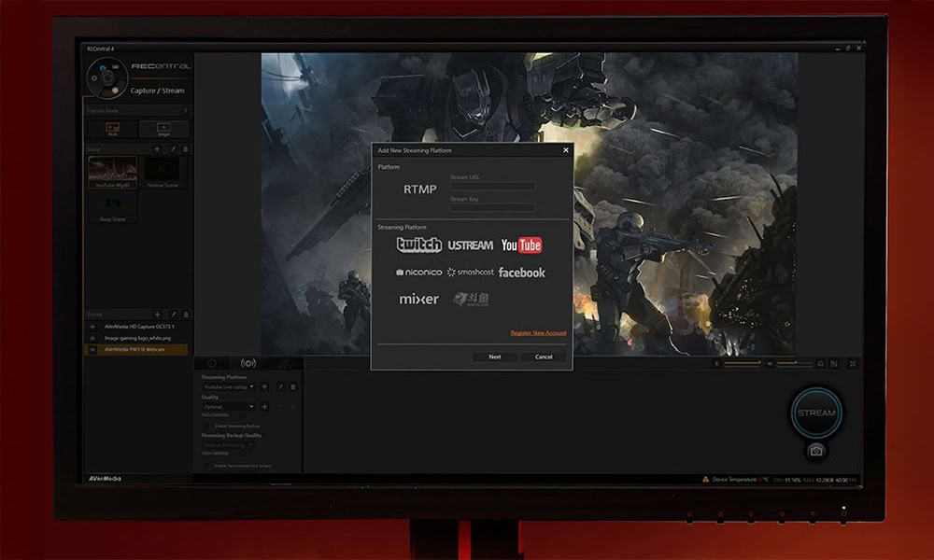Select the Multi capture mode
Viewport: 934px width, 560px height.
(113, 130)
